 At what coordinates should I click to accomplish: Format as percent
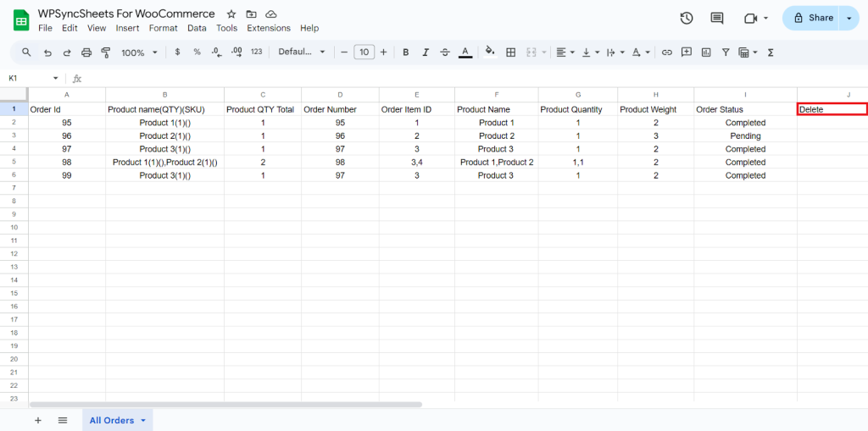tap(197, 52)
